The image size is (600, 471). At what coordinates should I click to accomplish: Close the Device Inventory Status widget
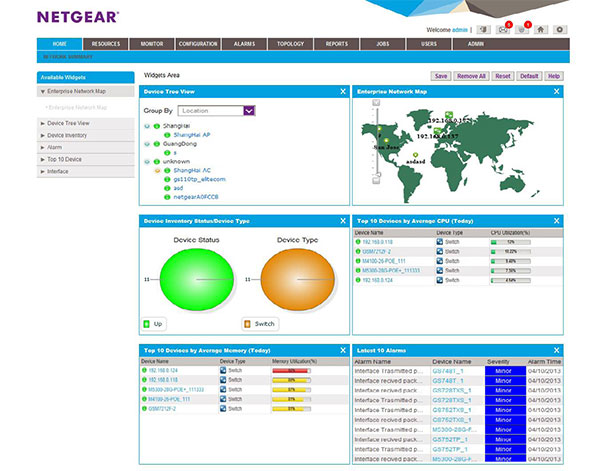click(x=343, y=221)
